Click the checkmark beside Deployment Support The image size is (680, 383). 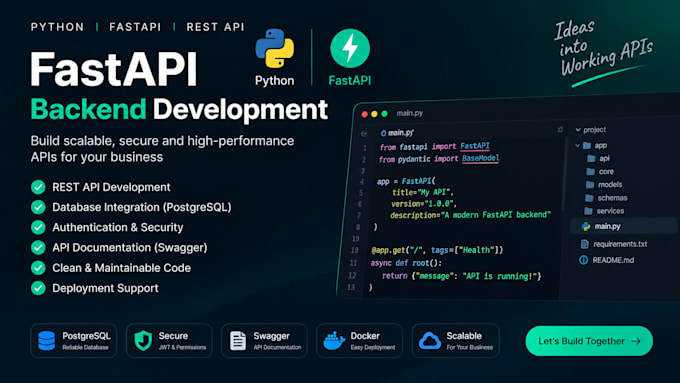click(x=38, y=288)
